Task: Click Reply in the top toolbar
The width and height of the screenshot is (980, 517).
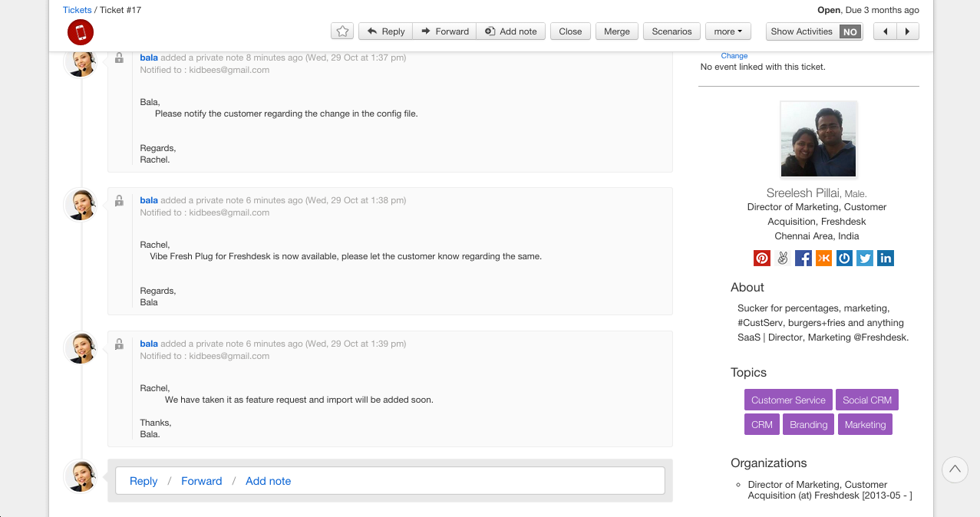Action: point(385,31)
